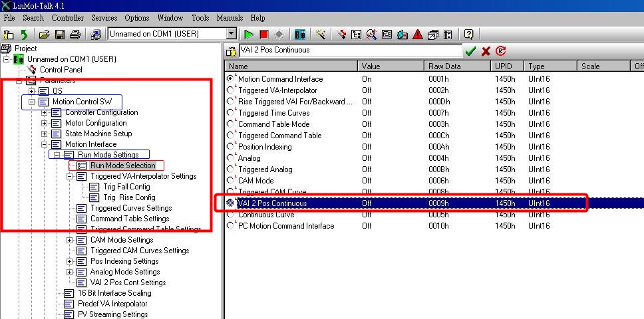Expand the OS tree node
This screenshot has width=644, height=319.
click(32, 90)
